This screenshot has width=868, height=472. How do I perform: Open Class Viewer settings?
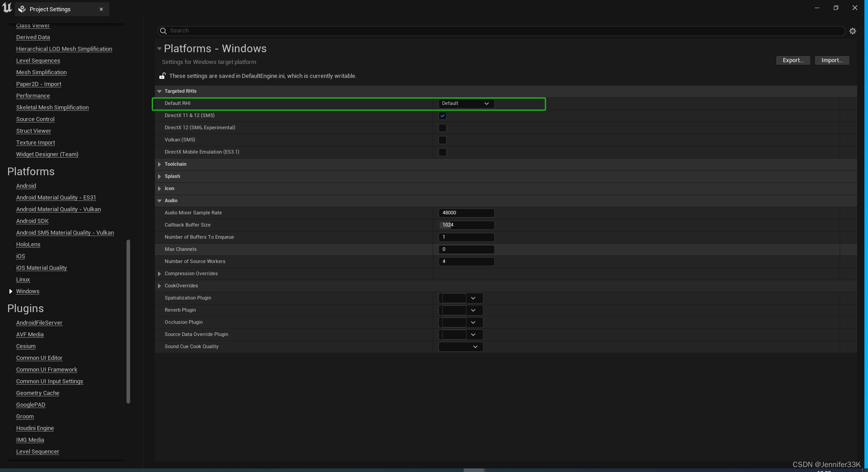pyautogui.click(x=33, y=26)
